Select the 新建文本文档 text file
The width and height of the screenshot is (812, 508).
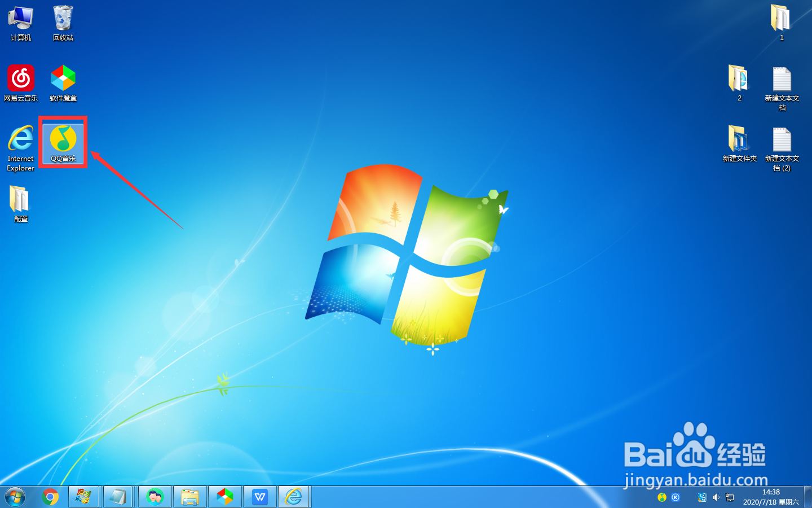[x=782, y=88]
